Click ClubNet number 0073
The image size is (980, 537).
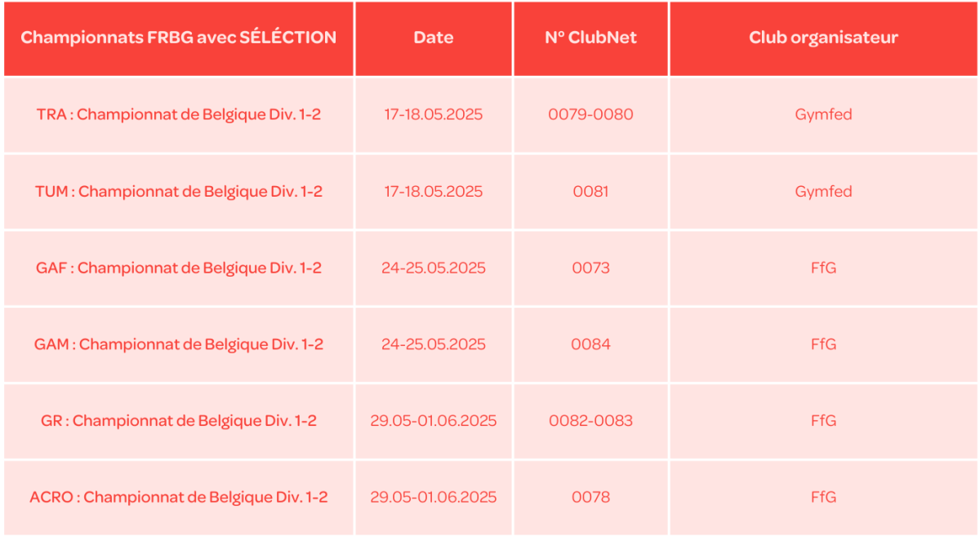click(590, 268)
